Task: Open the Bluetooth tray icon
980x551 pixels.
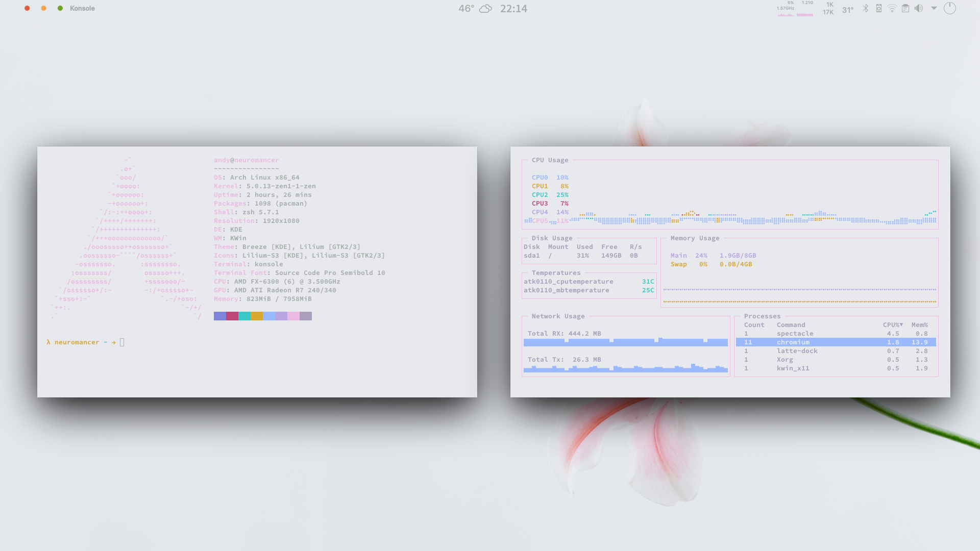Action: point(866,8)
